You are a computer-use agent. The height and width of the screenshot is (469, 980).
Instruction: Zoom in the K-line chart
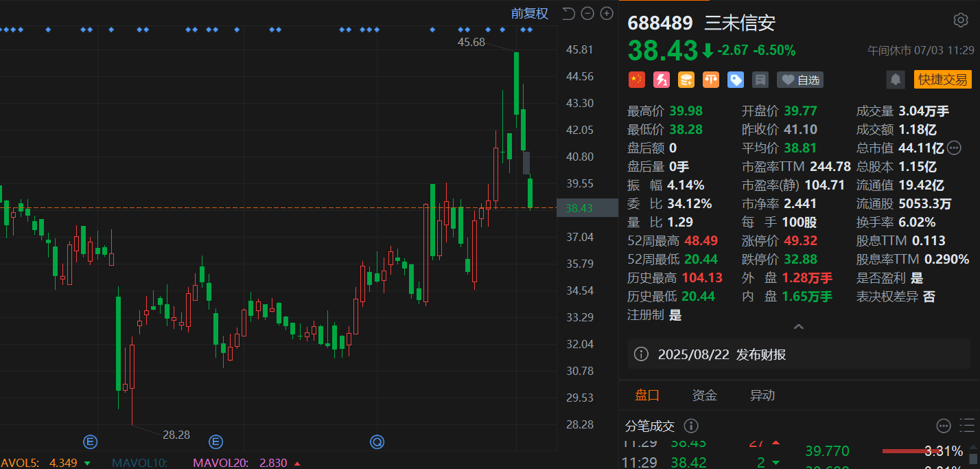pos(607,13)
